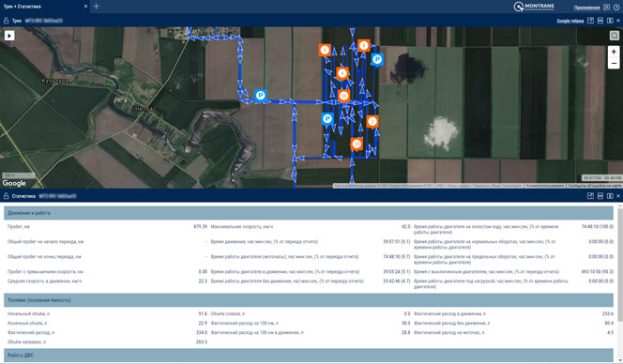This screenshot has width=623, height=364.
Task: Click messages icon next to Приложения
Action: (606, 8)
